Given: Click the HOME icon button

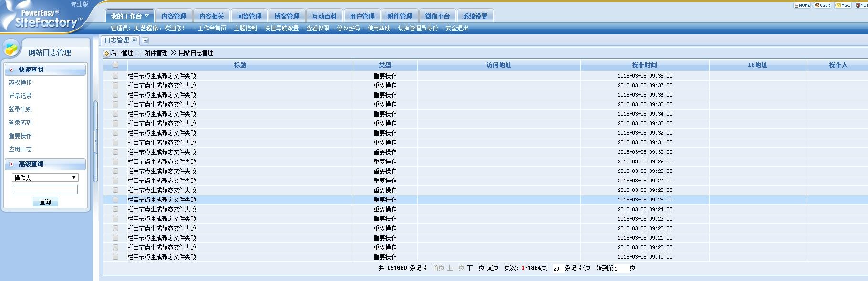Looking at the screenshot, I should coord(802,5).
